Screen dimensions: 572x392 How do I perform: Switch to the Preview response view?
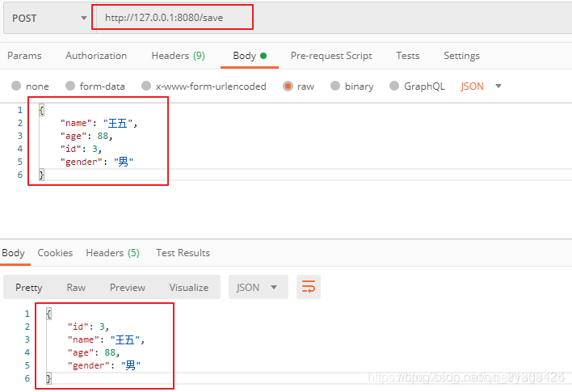click(x=128, y=287)
